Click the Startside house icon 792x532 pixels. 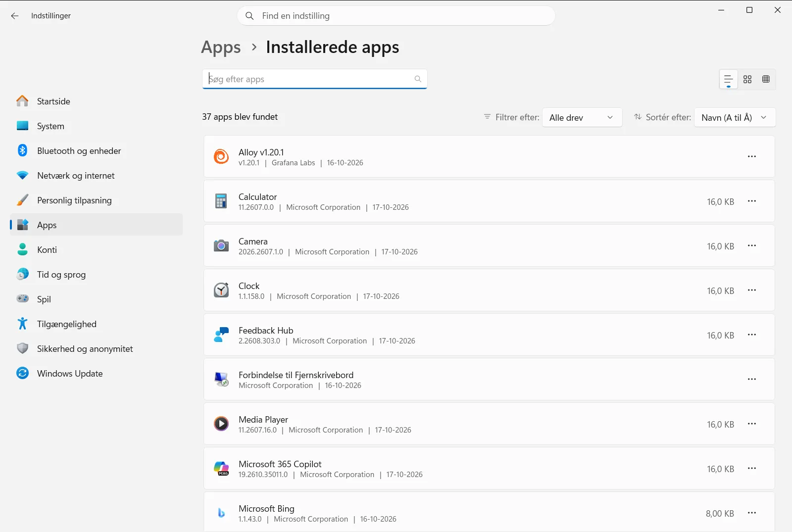(x=22, y=101)
